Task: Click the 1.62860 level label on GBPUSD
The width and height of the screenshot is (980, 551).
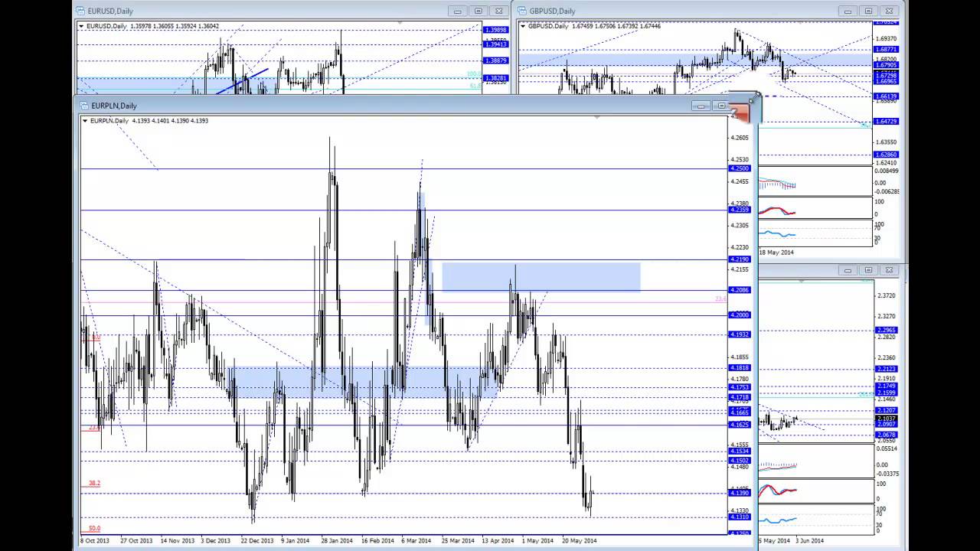Action: pos(886,155)
